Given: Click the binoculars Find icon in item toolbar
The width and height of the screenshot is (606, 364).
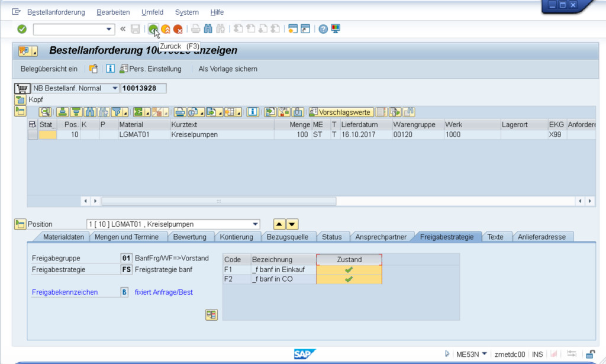Looking at the screenshot, I should click(90, 112).
